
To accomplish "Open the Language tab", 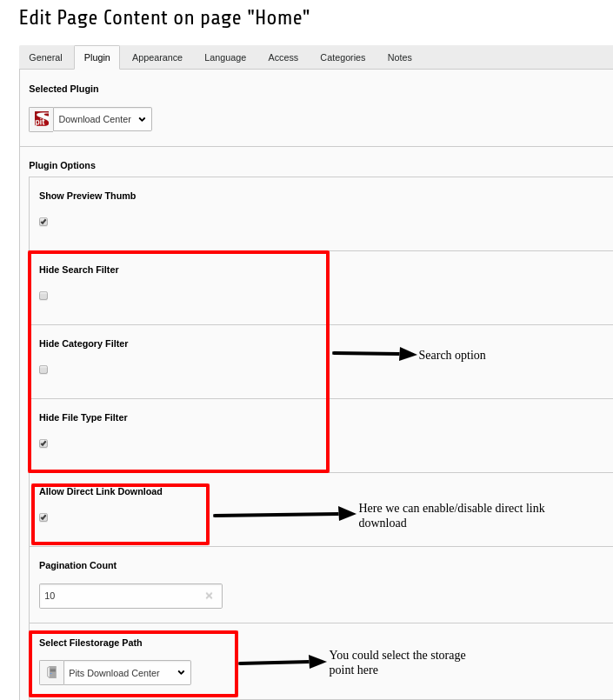I will (225, 57).
